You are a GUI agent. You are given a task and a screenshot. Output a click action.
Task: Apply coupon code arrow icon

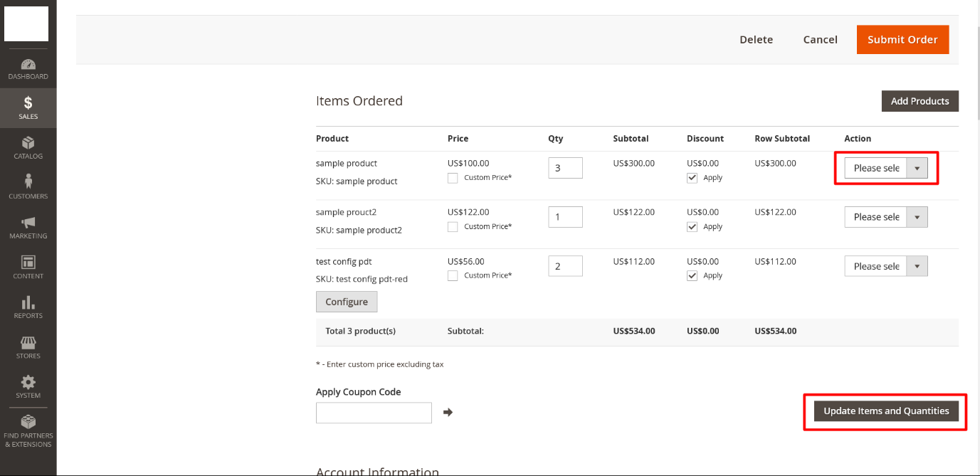(448, 412)
